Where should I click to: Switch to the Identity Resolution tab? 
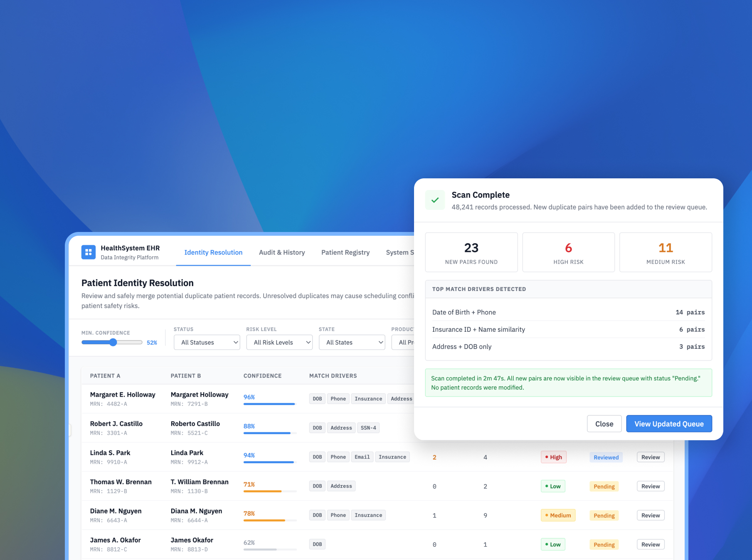(213, 252)
